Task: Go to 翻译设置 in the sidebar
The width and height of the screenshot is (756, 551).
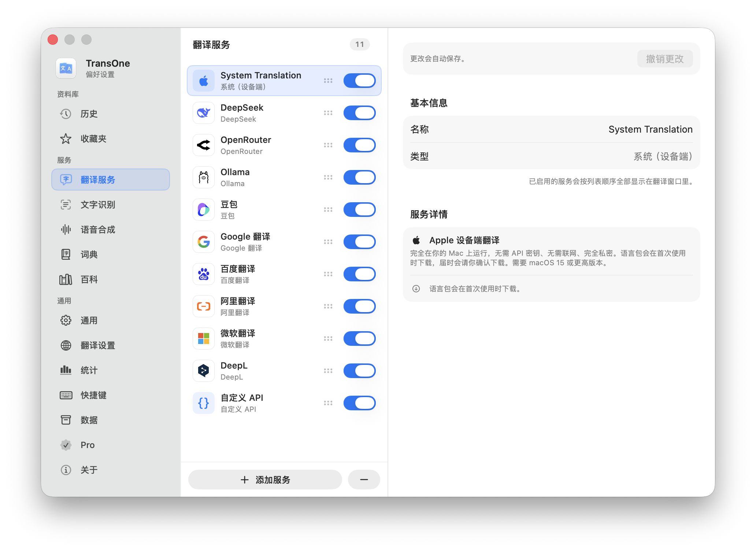Action: pyautogui.click(x=111, y=345)
